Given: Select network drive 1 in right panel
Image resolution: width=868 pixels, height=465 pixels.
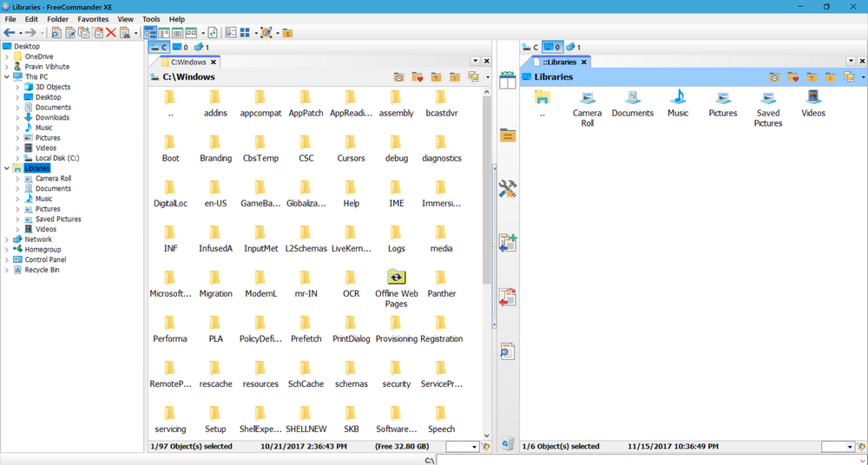Looking at the screenshot, I should click(574, 47).
